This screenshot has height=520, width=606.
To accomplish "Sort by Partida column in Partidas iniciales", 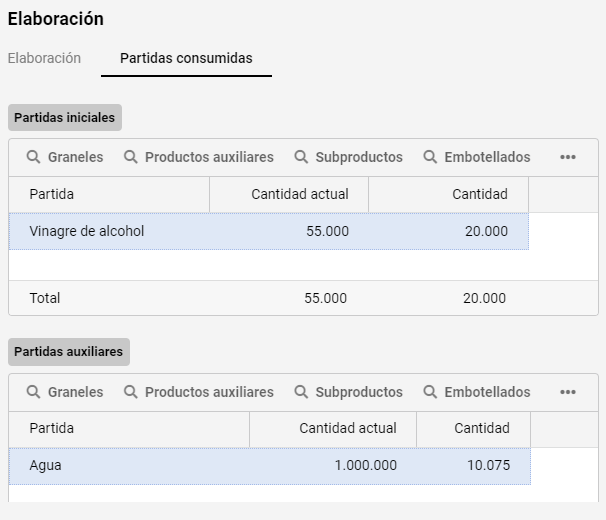I will 109,194.
